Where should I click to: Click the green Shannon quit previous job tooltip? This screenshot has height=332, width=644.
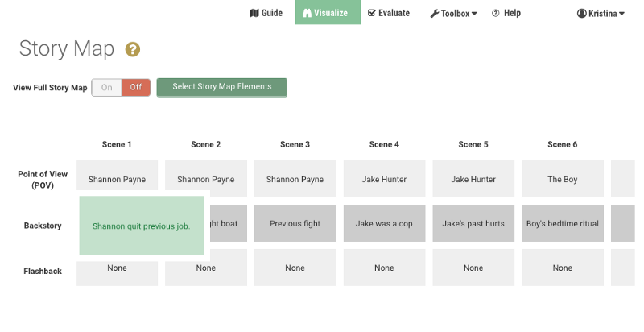(x=142, y=226)
